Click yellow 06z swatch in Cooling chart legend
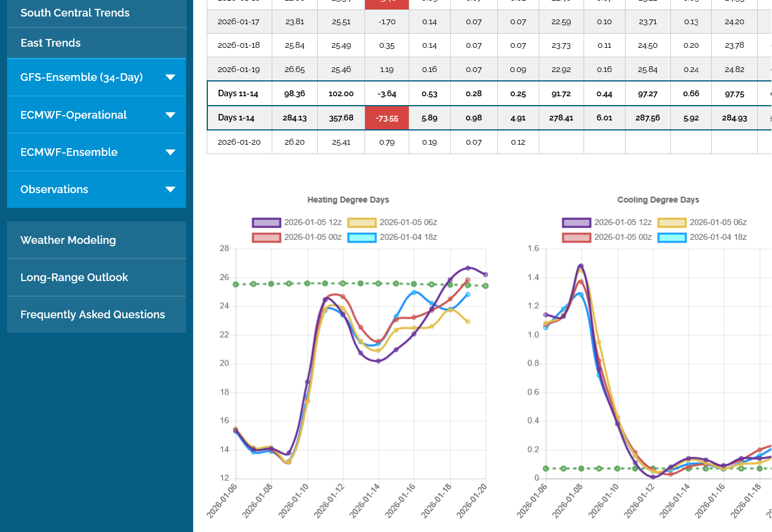 click(672, 223)
